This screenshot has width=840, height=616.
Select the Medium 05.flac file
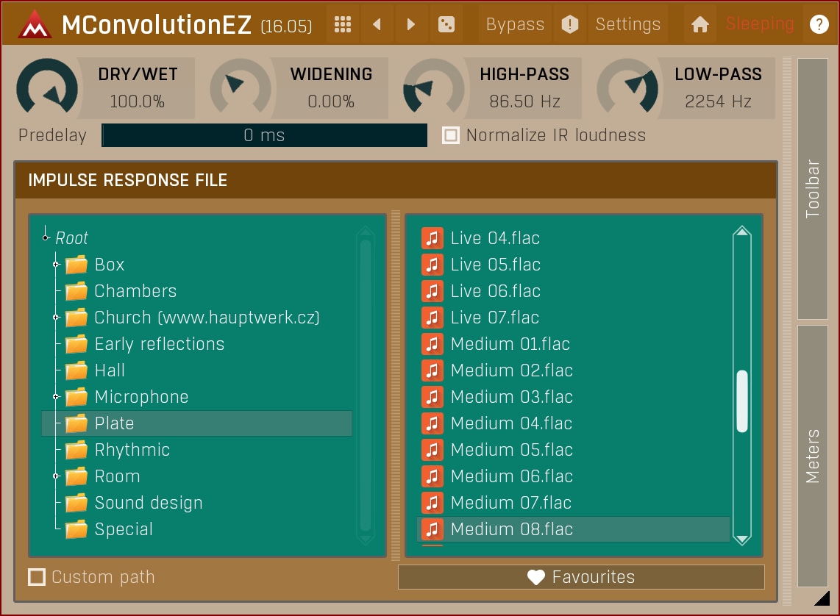[573, 450]
